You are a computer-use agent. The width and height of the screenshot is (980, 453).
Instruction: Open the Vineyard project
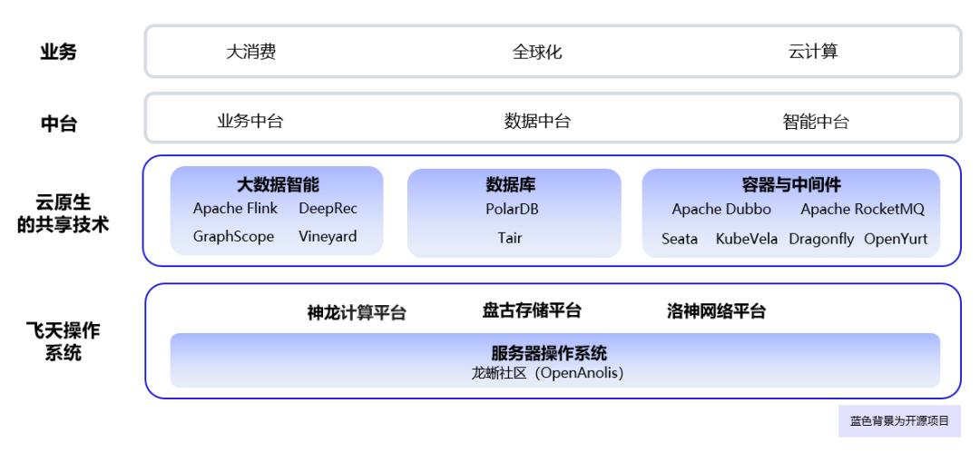(328, 237)
